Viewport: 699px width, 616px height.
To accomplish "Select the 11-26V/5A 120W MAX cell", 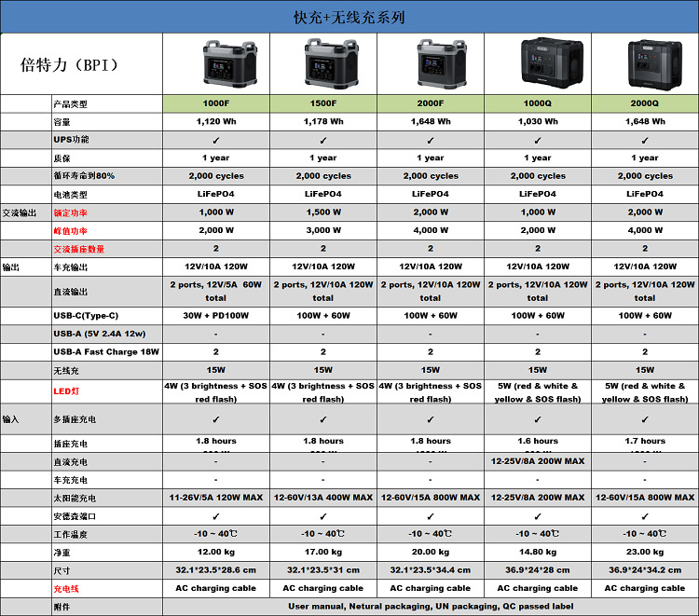I will [x=216, y=498].
